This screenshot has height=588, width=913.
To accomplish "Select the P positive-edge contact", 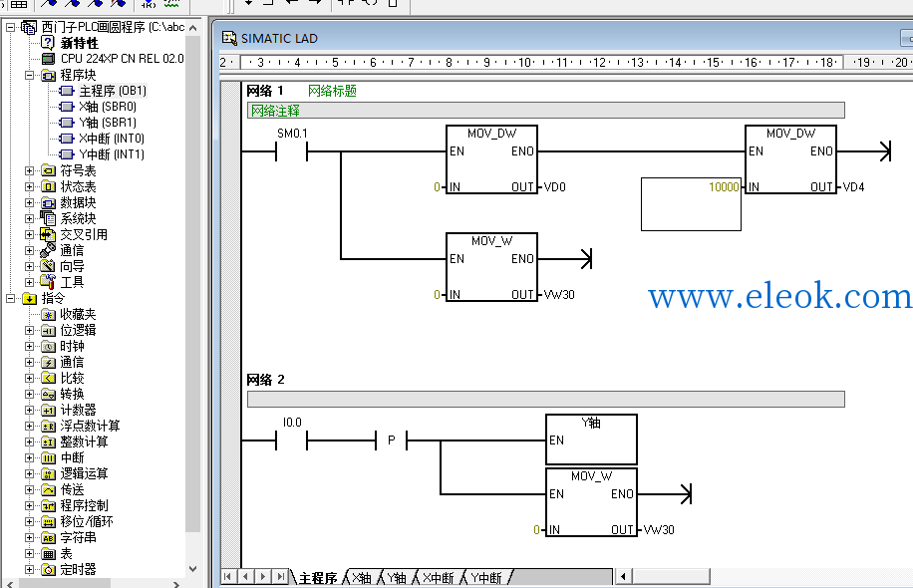I will click(392, 441).
